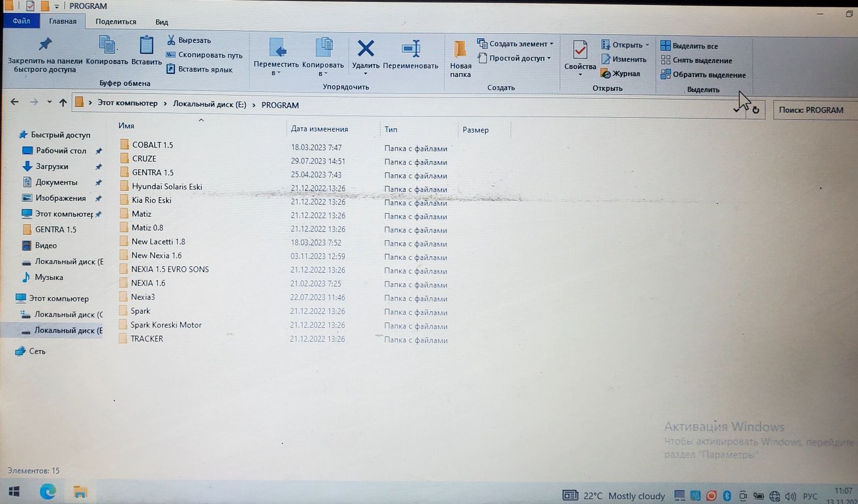Click the Forward navigation arrow
Screen dimensions: 858x504
click(x=34, y=102)
